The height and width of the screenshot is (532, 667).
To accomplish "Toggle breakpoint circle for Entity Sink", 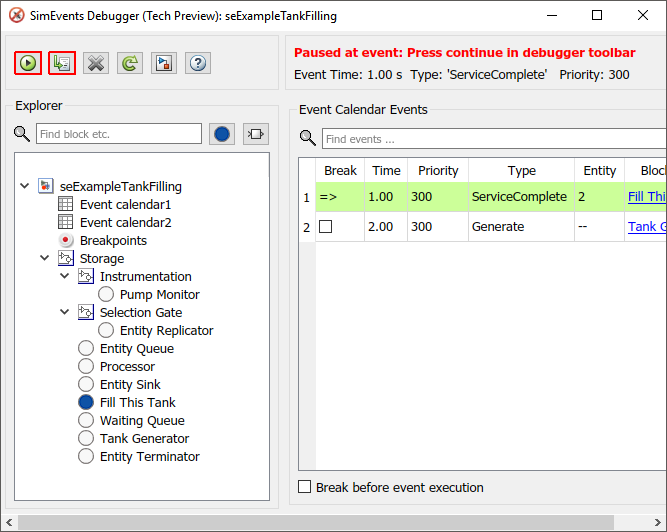I will coord(86,384).
